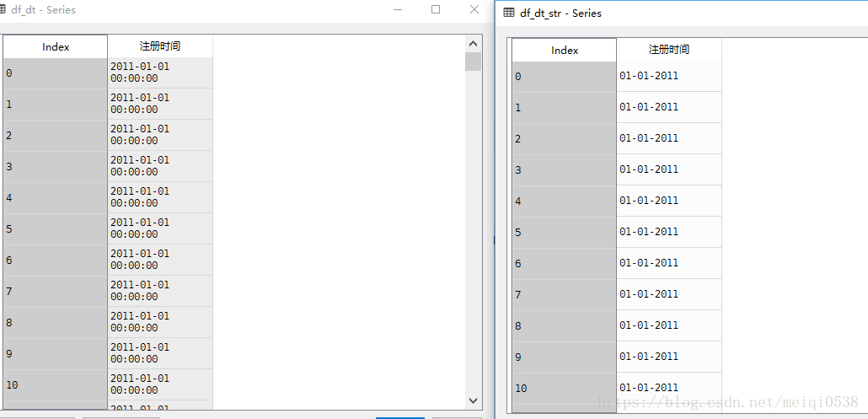Viewport: 868px width, 419px height.
Task: Select row index 7 in df_dt_str
Action: click(565, 294)
